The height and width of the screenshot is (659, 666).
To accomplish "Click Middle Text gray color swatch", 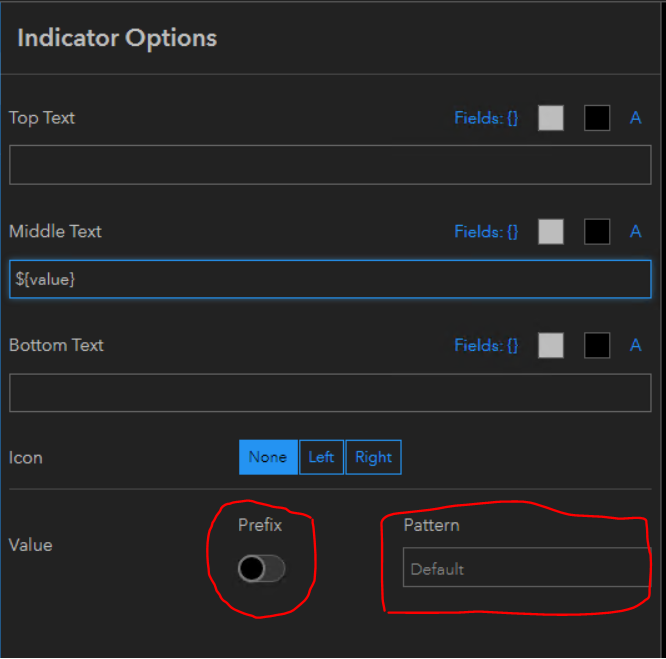I will pyautogui.click(x=551, y=232).
